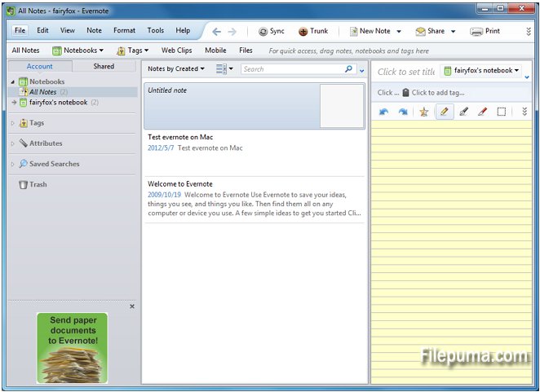Viewport: 540px width, 392px height.
Task: Expand the note header details chevron
Action: (527, 77)
